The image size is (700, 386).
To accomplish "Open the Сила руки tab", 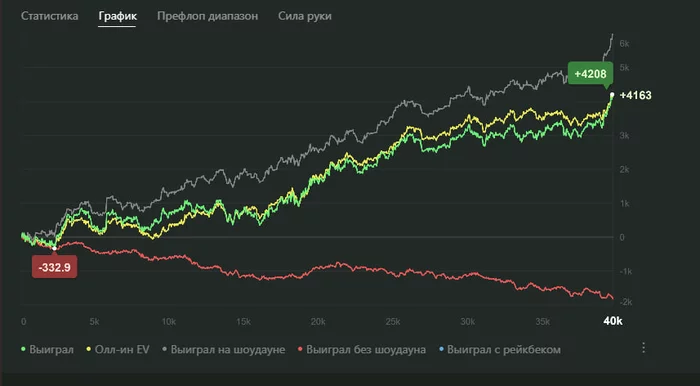I will (305, 17).
